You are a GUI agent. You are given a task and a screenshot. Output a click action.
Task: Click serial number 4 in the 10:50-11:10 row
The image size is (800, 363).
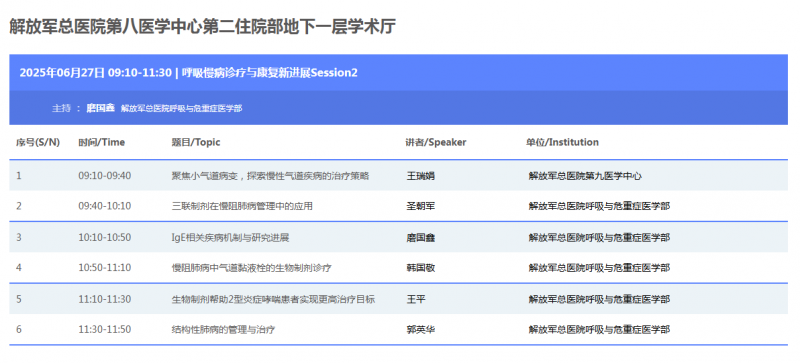tap(19, 268)
